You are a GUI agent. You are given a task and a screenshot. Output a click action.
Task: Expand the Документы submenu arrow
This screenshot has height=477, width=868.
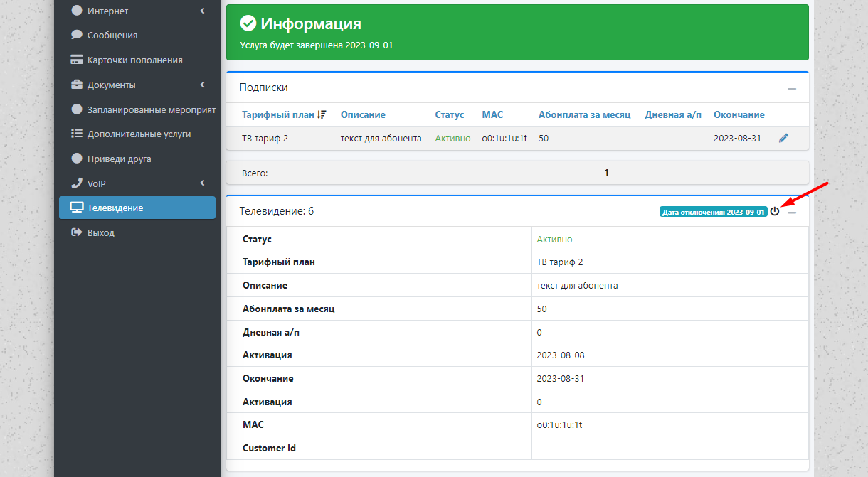(x=202, y=85)
